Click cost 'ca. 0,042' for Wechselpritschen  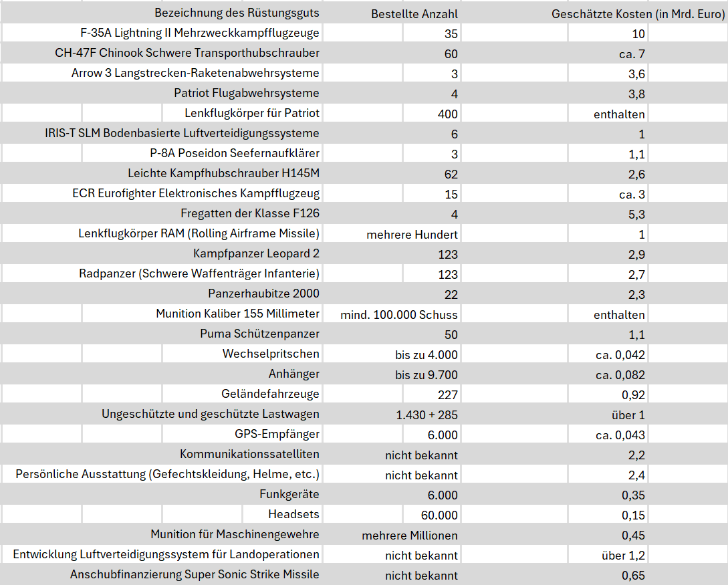[620, 355]
